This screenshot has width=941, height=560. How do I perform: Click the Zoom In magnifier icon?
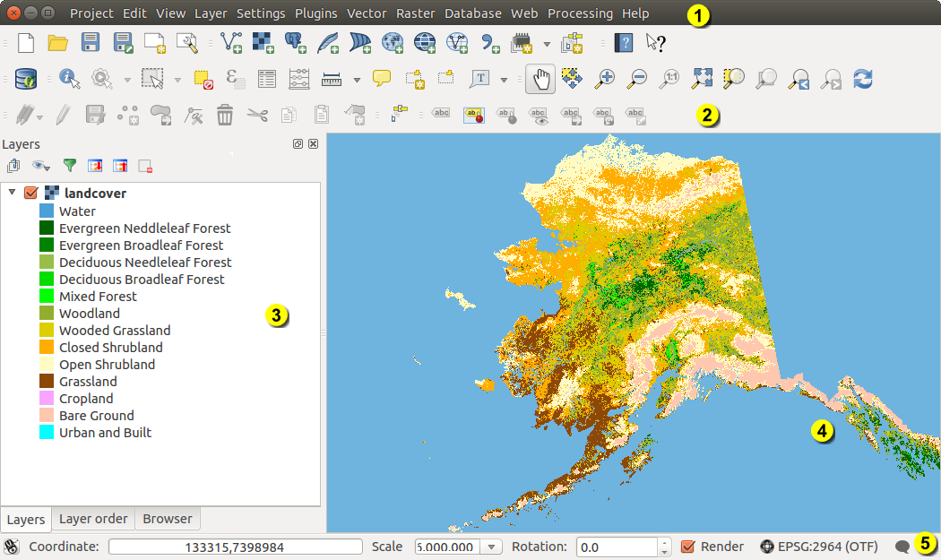tap(605, 79)
